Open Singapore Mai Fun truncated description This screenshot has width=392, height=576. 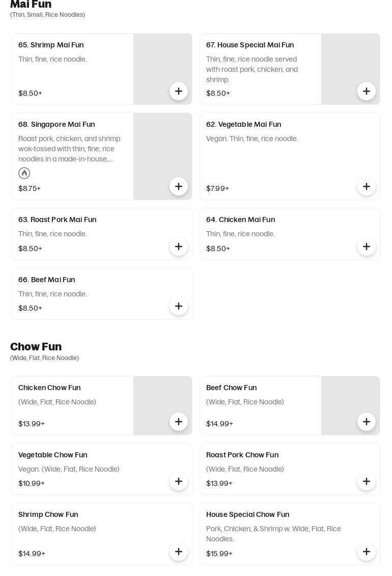coord(70,149)
